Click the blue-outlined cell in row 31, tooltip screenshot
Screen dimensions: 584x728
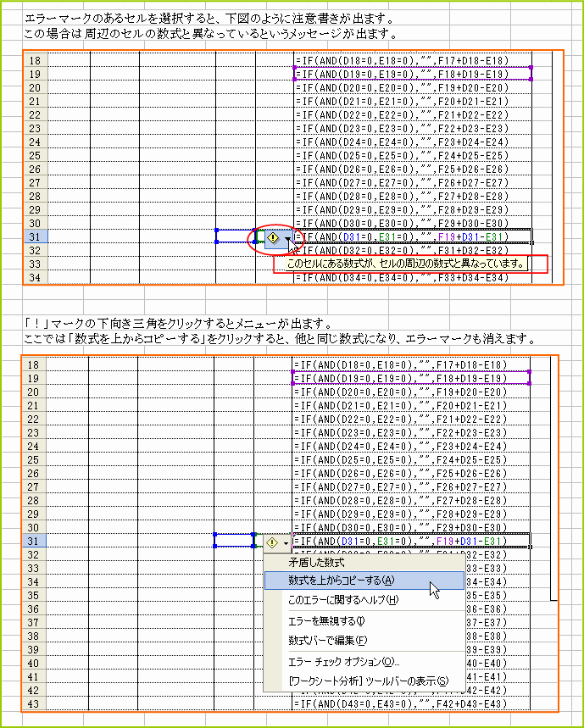point(236,236)
